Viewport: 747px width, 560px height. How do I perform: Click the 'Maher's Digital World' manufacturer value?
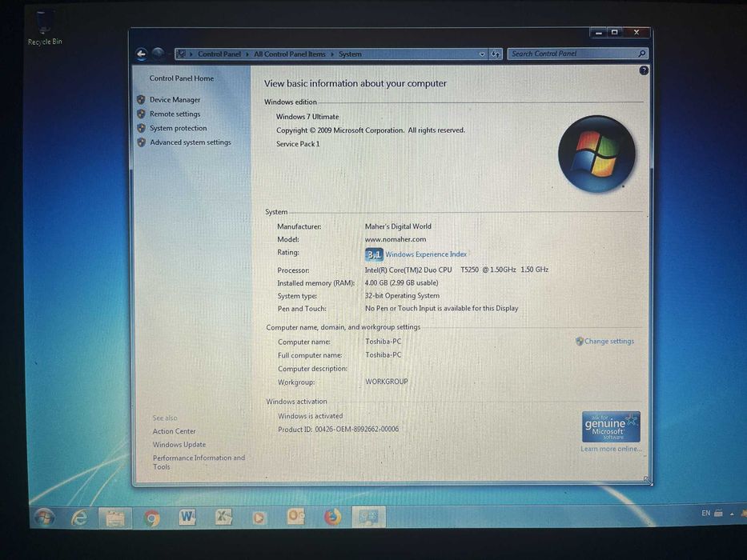(x=398, y=226)
